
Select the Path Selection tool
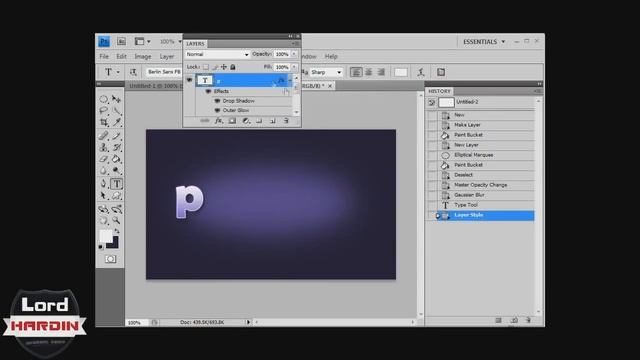(x=104, y=196)
